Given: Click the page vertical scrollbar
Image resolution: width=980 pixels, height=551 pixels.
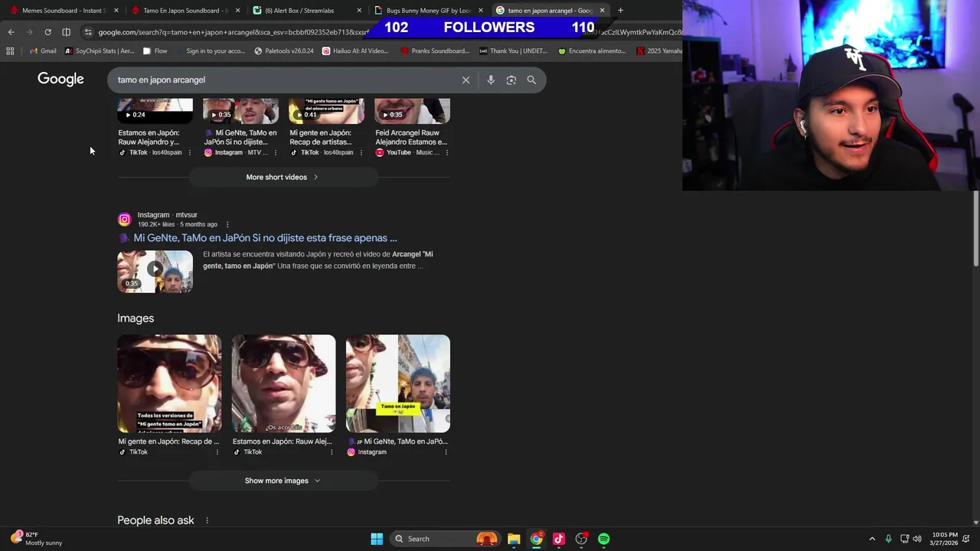Looking at the screenshot, I should click(975, 230).
